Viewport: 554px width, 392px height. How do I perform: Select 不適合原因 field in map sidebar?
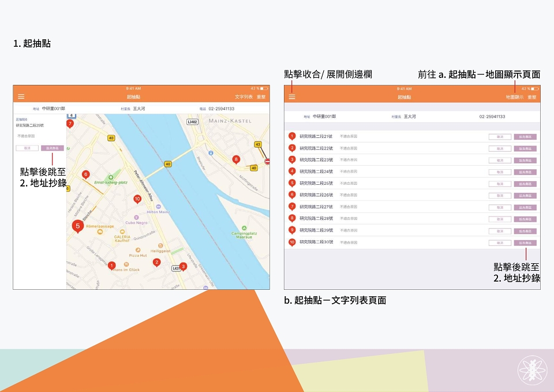26,136
